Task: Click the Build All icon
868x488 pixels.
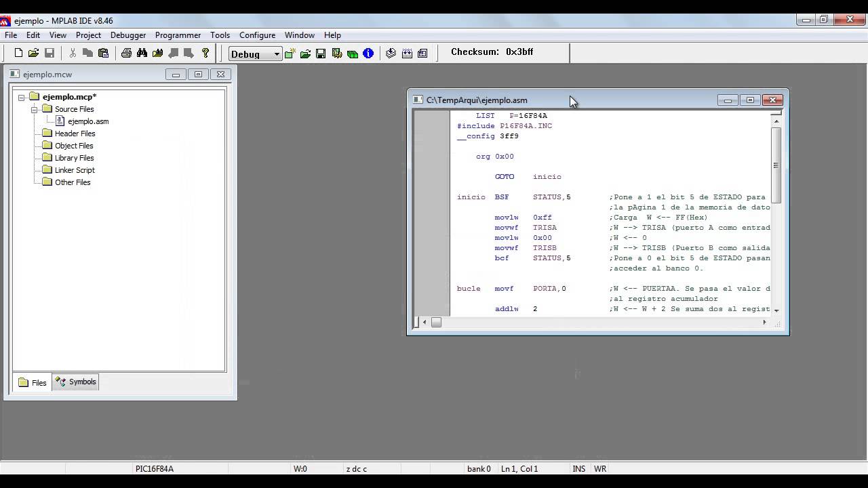Action: click(x=407, y=54)
